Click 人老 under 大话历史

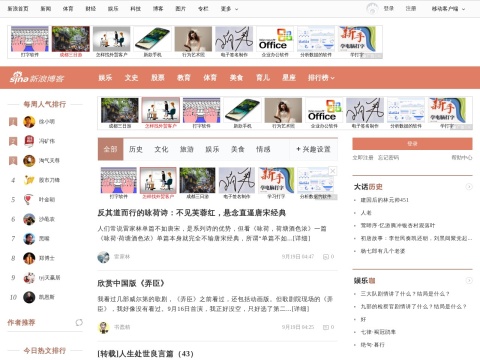point(366,213)
